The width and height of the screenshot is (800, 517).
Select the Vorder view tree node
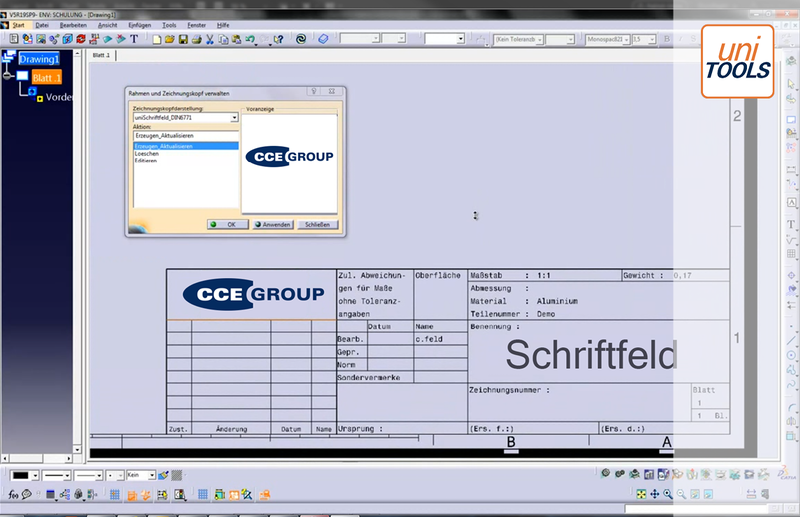click(59, 97)
